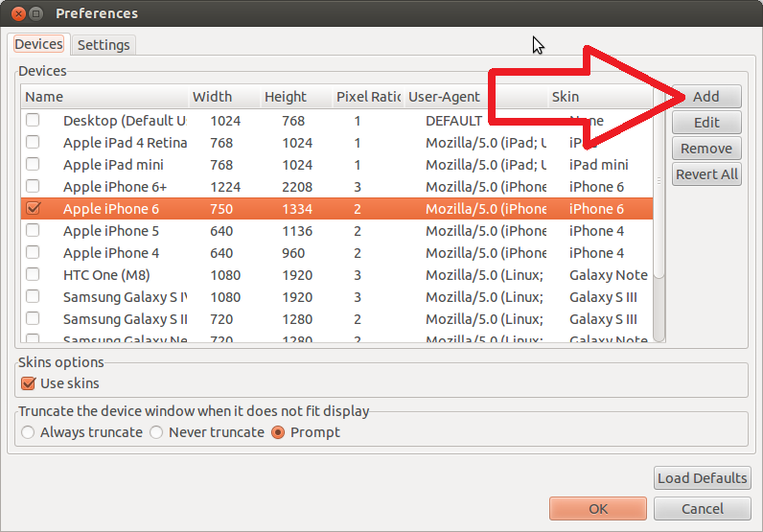The height and width of the screenshot is (532, 763).
Task: Switch to the Settings tab
Action: 104,45
